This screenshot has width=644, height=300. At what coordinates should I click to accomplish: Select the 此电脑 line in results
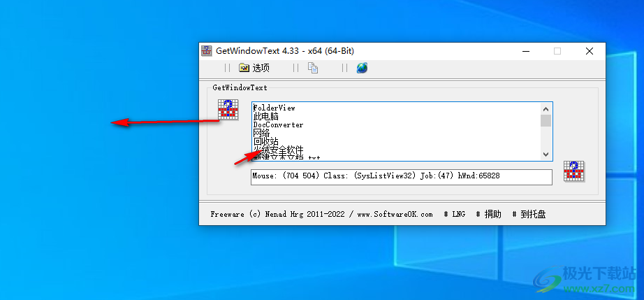click(x=265, y=116)
